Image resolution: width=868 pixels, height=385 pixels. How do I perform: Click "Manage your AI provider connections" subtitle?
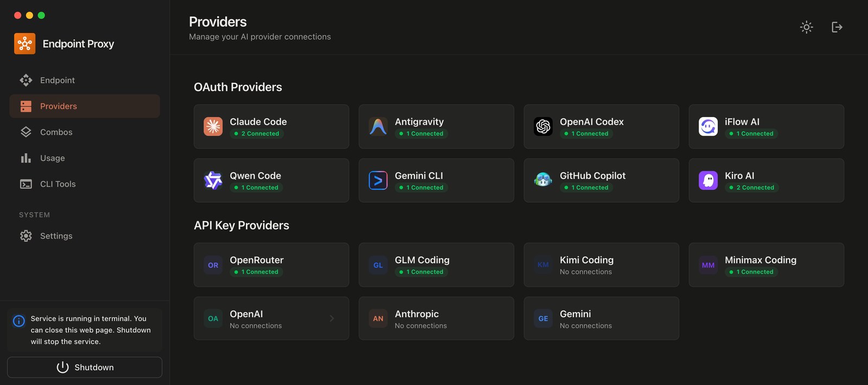point(260,37)
